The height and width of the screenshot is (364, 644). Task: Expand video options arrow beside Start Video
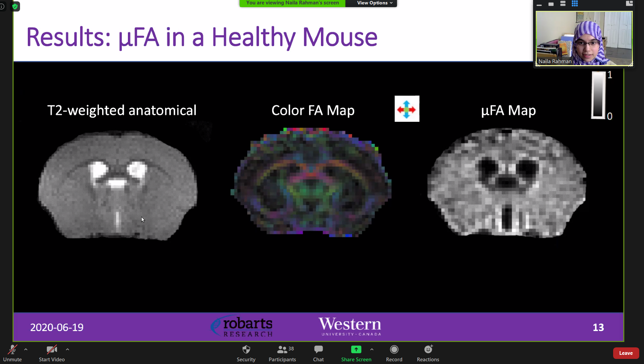tap(68, 349)
